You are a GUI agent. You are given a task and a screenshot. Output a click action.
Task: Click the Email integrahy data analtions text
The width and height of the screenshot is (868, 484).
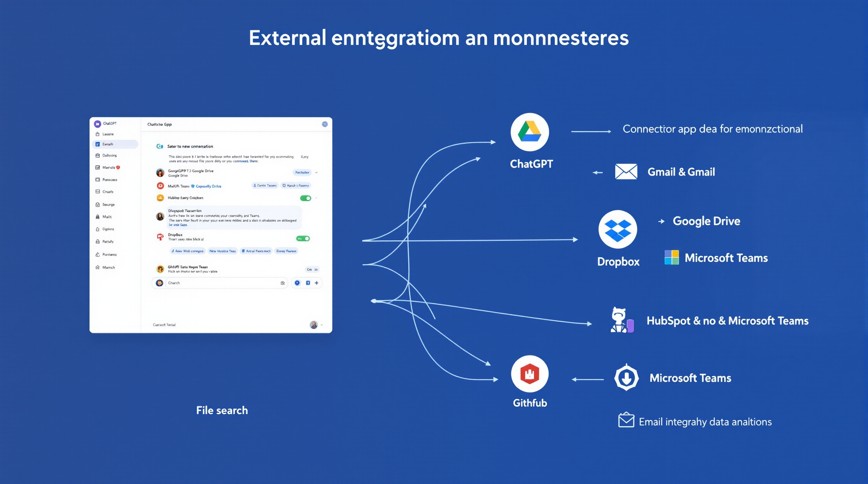click(705, 422)
